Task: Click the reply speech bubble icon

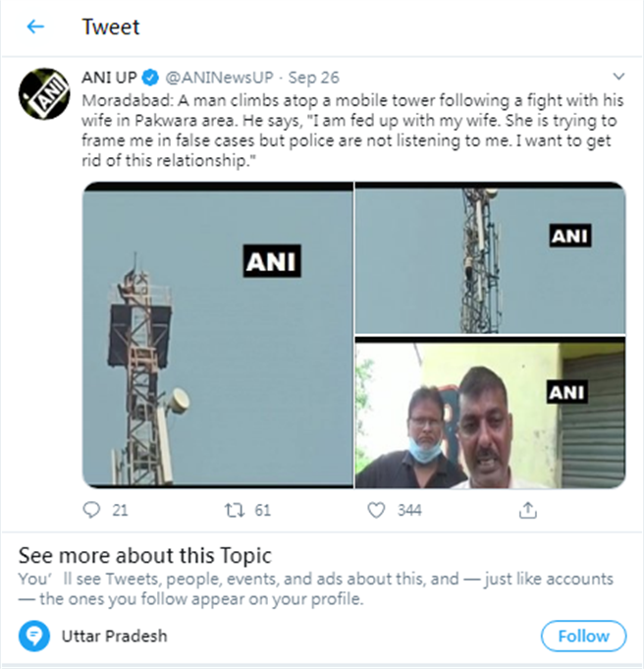Action: click(92, 510)
